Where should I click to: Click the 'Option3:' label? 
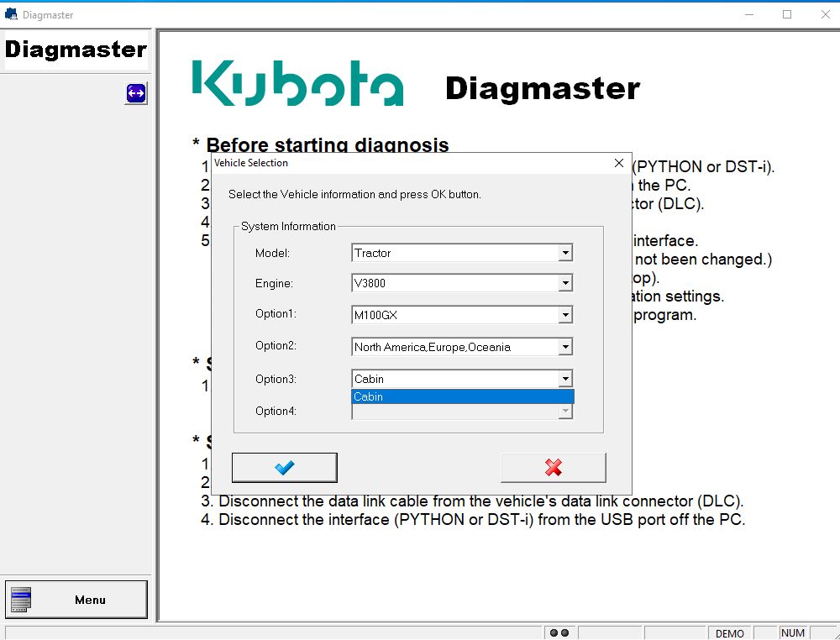(276, 379)
